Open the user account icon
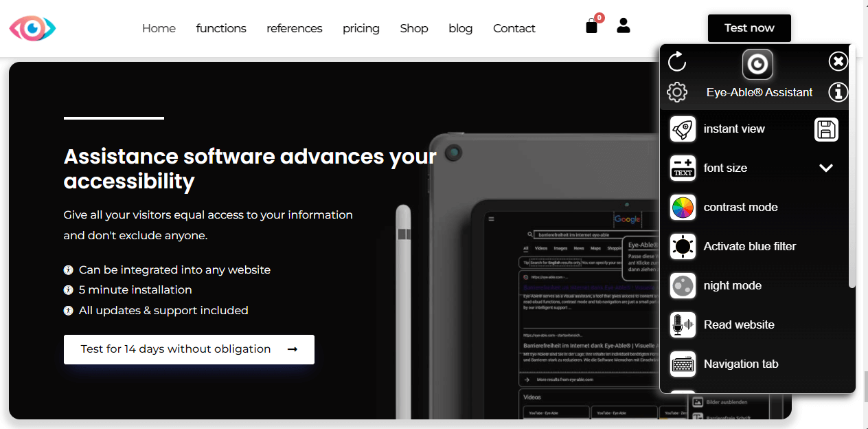868x429 pixels. (x=624, y=25)
